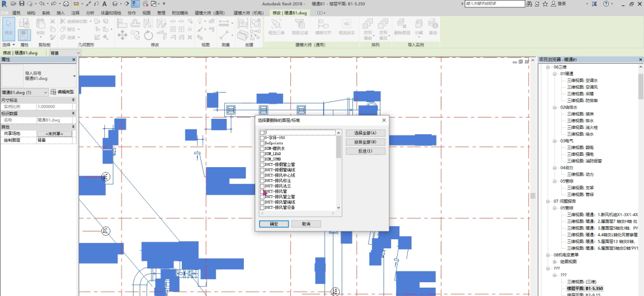Check the 'Defpoints' layer checkbox
Screen dimensions: 644x296
coord(262,143)
